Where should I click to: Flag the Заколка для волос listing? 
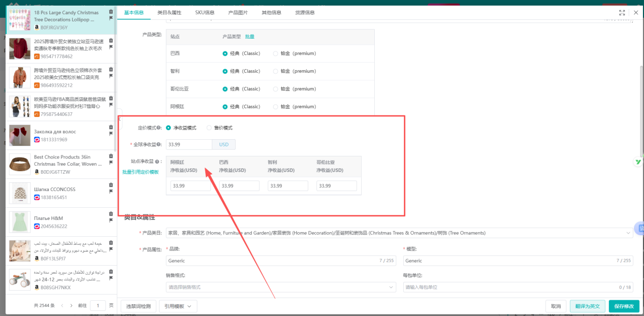(x=111, y=134)
